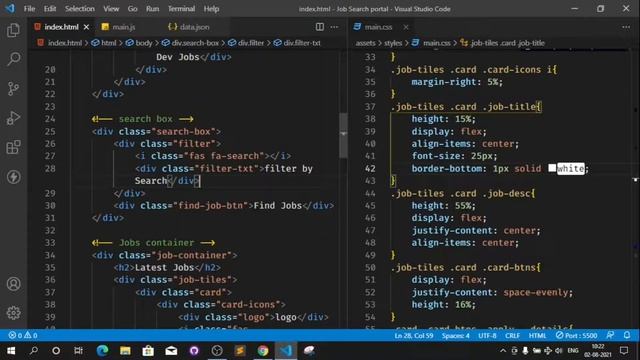The height and width of the screenshot is (360, 640).
Task: Open more actions for left editor group
Action: [x=334, y=27]
